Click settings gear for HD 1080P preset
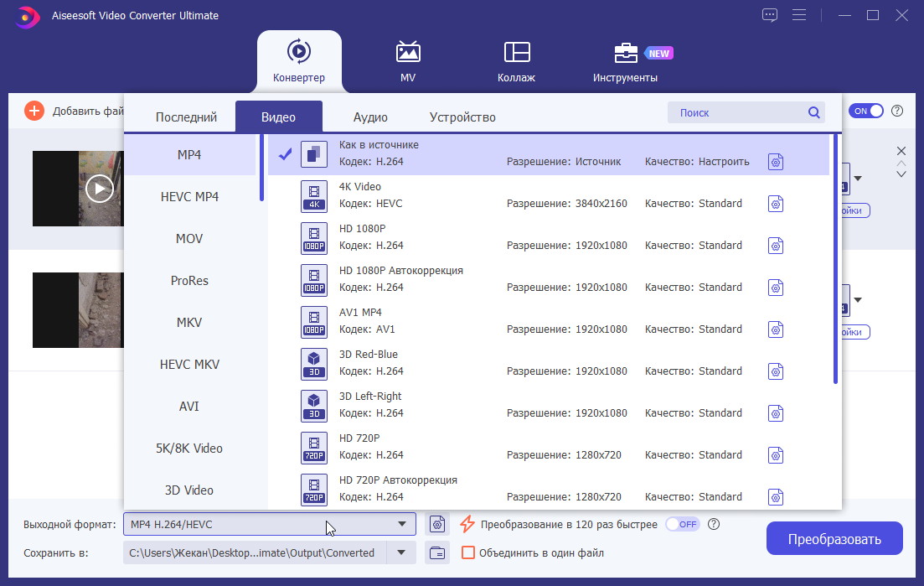Image resolution: width=924 pixels, height=586 pixels. coord(776,246)
